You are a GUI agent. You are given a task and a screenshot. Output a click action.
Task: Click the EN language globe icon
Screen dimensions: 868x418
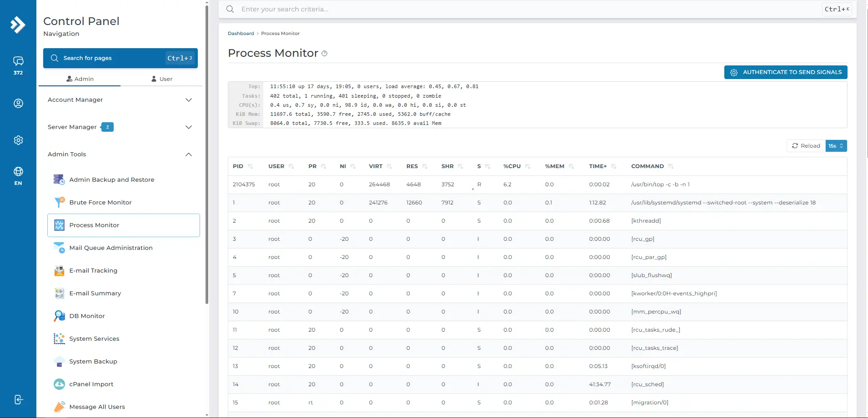(18, 176)
